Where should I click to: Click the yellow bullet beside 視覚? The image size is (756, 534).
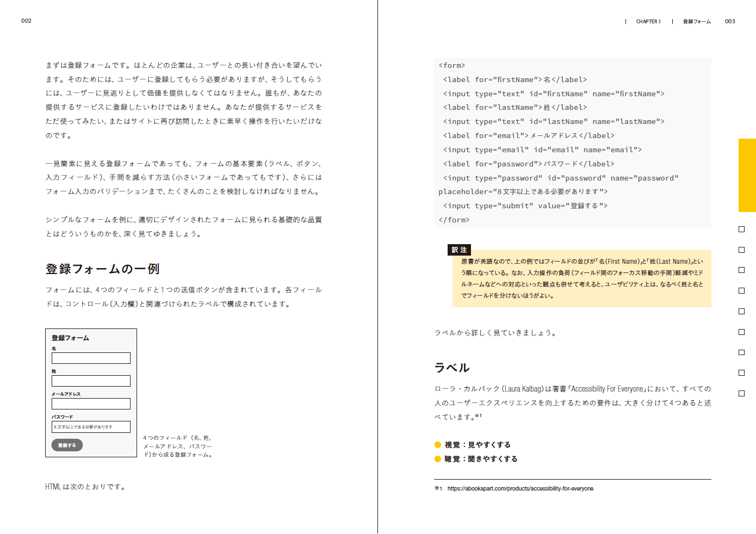(x=438, y=445)
